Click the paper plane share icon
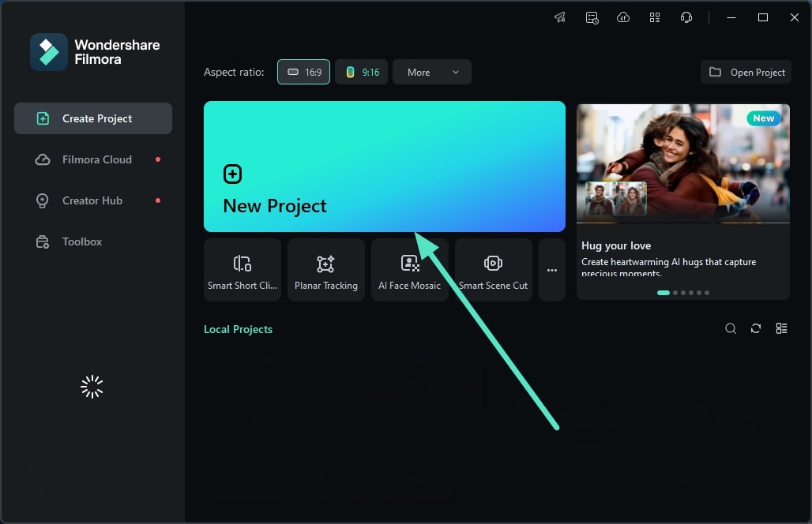812x524 pixels. click(x=560, y=17)
